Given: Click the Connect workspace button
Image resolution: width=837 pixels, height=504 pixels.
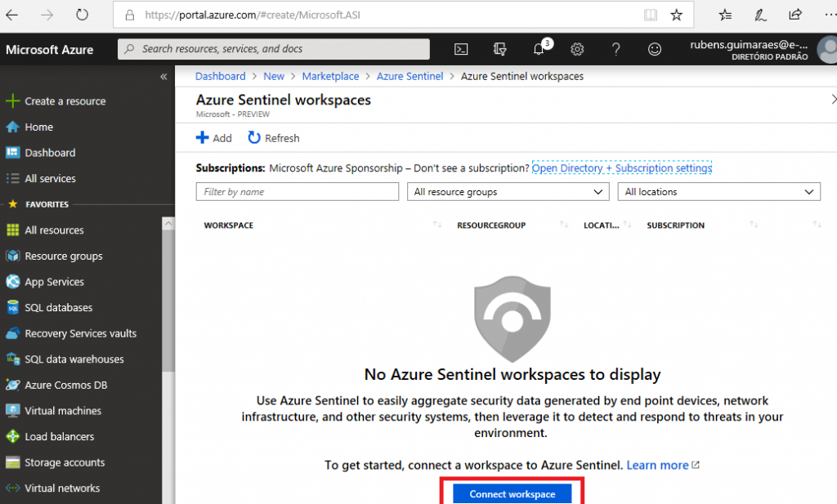Looking at the screenshot, I should [x=512, y=494].
